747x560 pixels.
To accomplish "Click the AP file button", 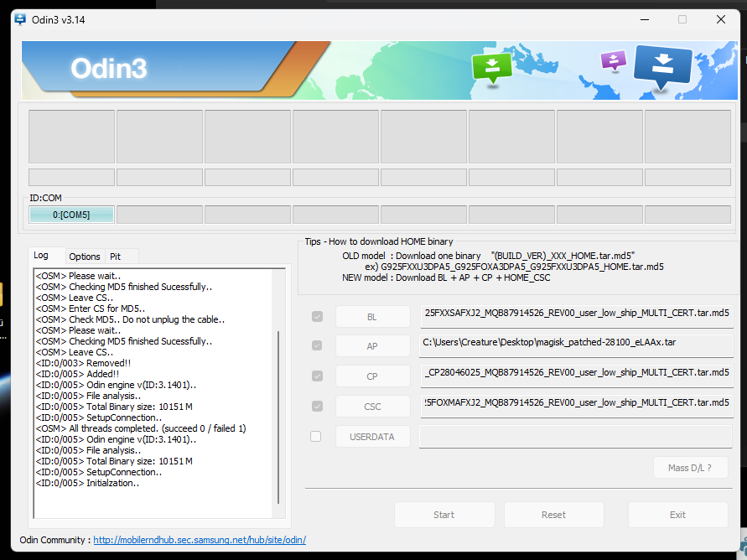I will 372,346.
